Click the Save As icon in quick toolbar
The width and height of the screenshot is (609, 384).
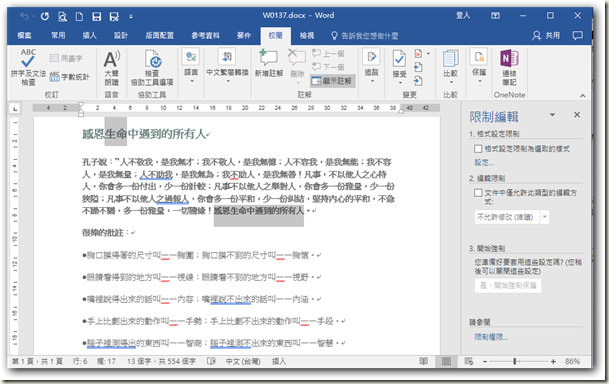tap(114, 16)
